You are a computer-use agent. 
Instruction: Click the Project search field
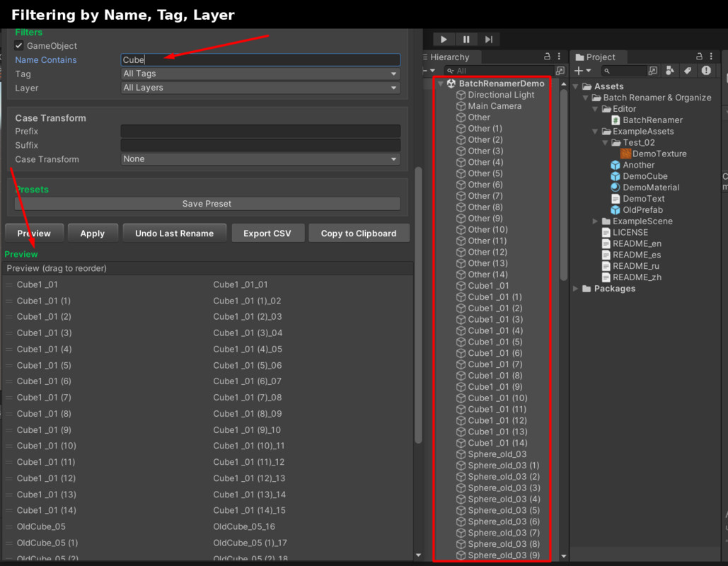tap(623, 71)
